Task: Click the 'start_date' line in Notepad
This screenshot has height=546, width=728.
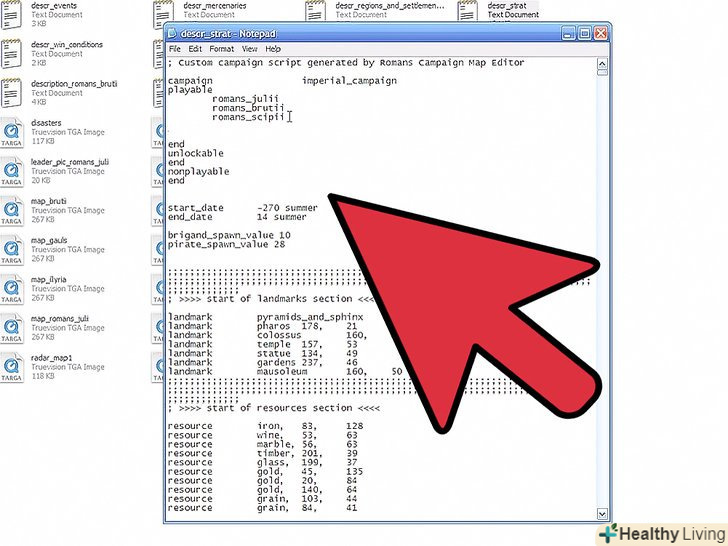Action: click(243, 208)
